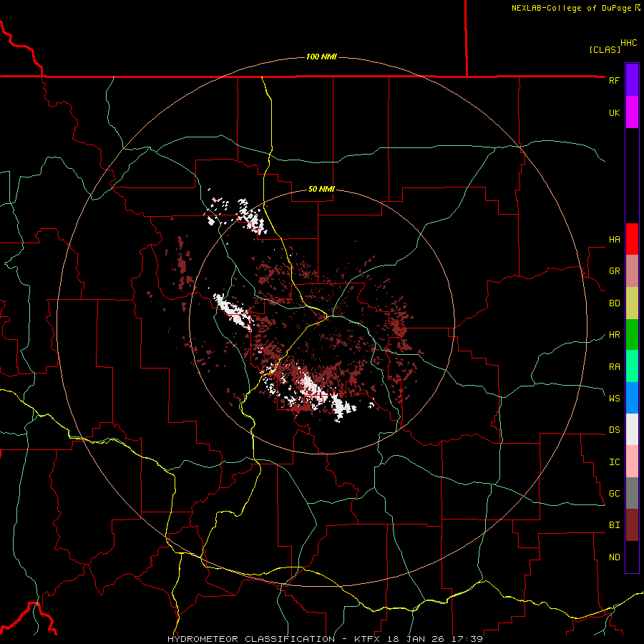Select the GR legend color block
The height and width of the screenshot is (644, 644).
pyautogui.click(x=632, y=270)
